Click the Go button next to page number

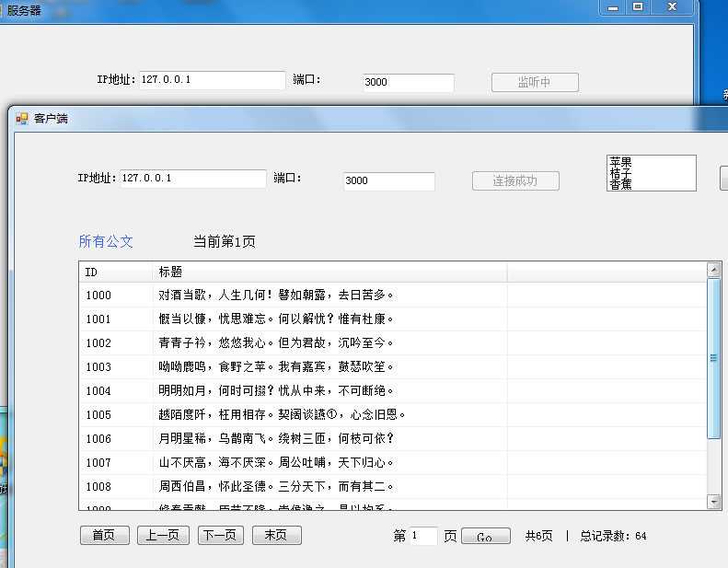pyautogui.click(x=486, y=536)
